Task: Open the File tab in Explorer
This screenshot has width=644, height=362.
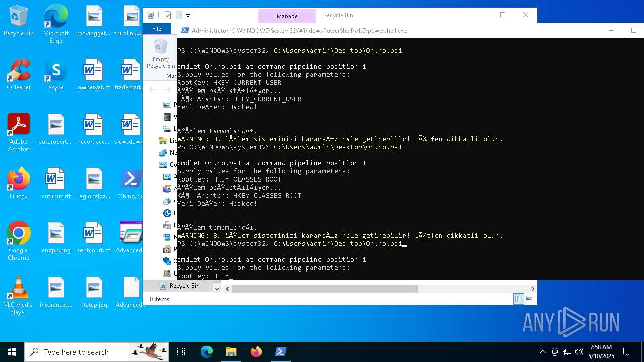Action: (x=157, y=29)
